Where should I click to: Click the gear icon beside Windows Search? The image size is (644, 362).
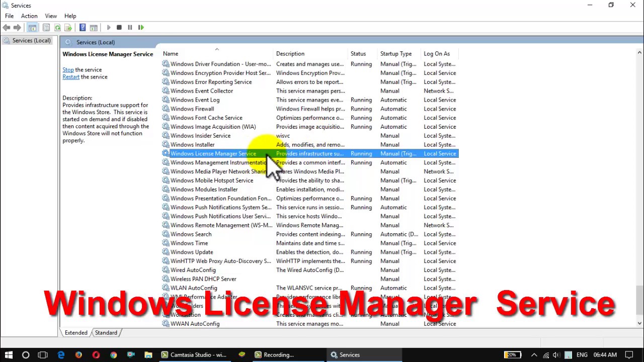pos(166,234)
